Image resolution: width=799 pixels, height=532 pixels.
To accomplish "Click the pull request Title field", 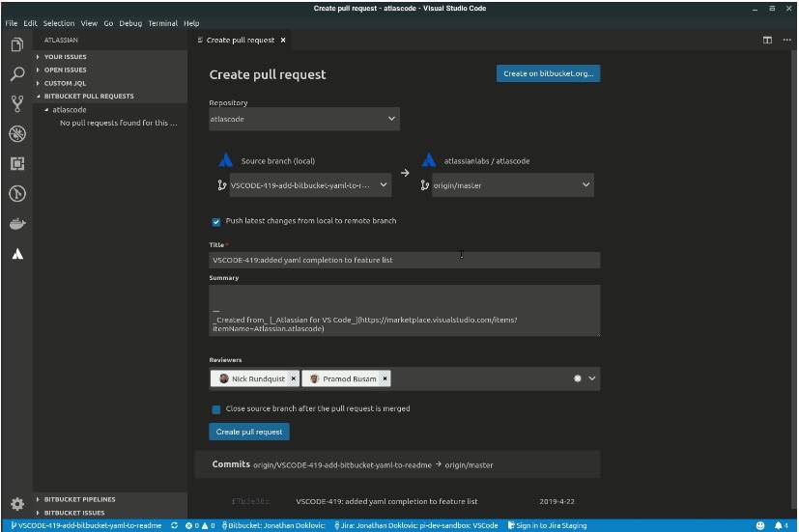I will pos(405,260).
